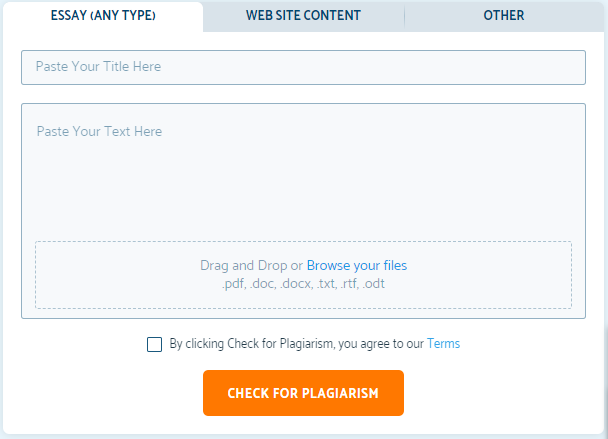Open the Terms link
Screen dimensions: 608x439
tap(444, 344)
